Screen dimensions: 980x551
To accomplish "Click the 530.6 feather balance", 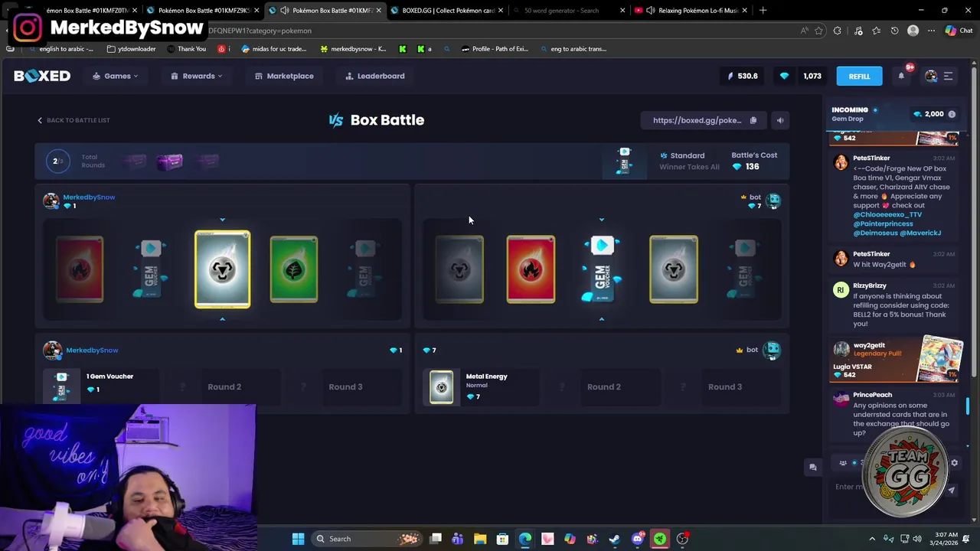I will point(742,76).
